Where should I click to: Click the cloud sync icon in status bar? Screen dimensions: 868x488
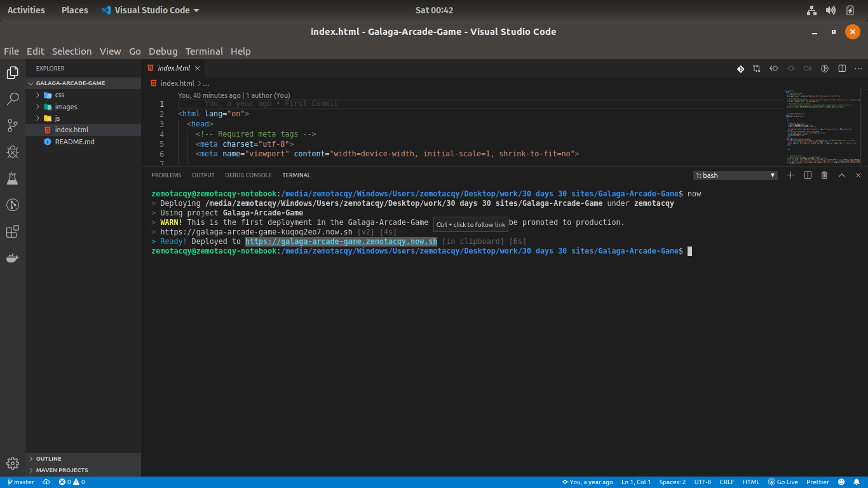click(x=46, y=482)
